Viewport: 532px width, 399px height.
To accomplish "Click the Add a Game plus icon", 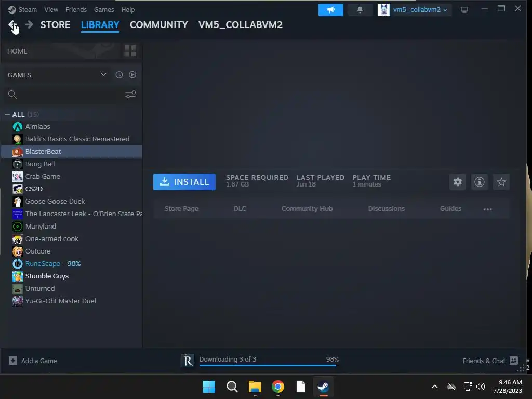I will click(13, 361).
